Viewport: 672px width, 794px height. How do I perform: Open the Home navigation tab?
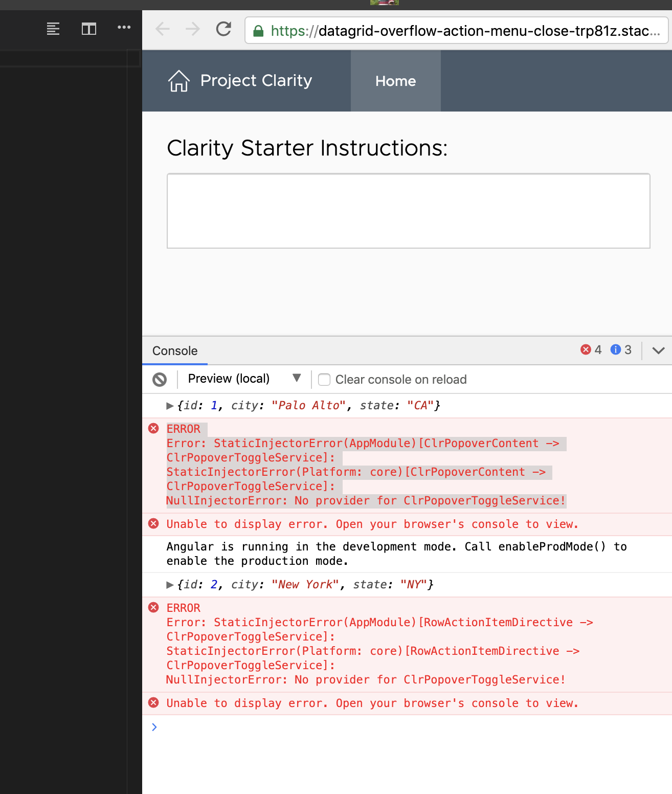pyautogui.click(x=396, y=81)
